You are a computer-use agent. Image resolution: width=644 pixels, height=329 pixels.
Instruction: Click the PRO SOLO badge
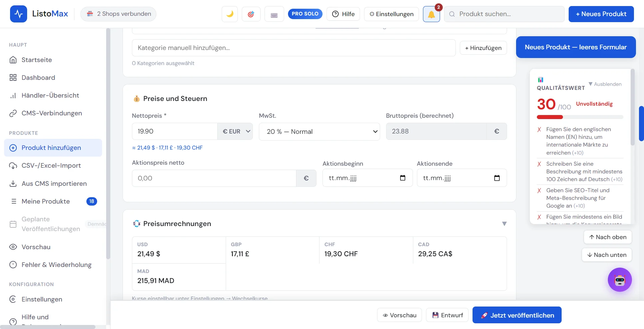305,14
